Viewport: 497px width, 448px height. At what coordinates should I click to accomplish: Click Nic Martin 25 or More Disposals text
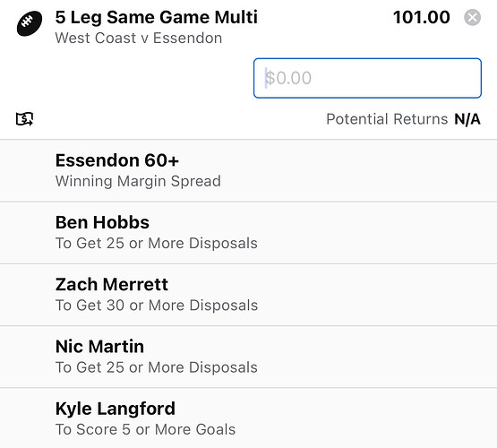click(156, 367)
